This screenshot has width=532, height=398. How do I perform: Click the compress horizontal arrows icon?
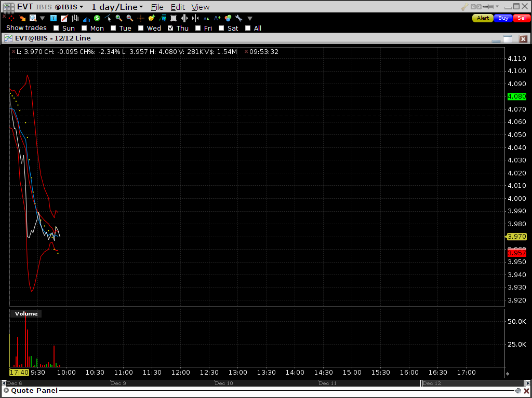pyautogui.click(x=195, y=18)
